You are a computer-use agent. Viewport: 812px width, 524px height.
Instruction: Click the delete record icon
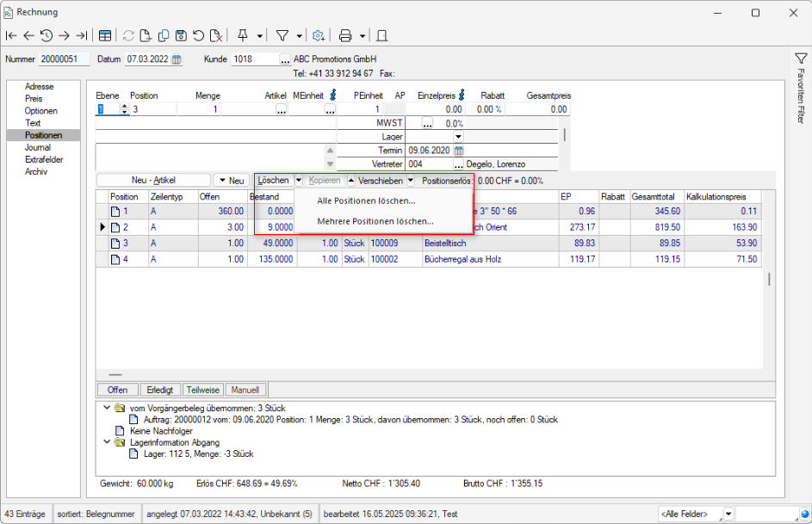[217, 35]
